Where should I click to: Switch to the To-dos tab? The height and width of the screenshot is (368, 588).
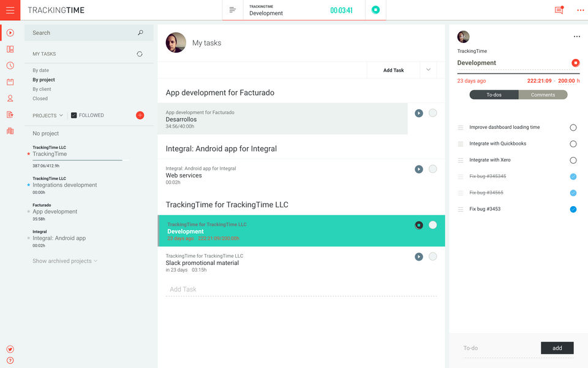coord(494,94)
